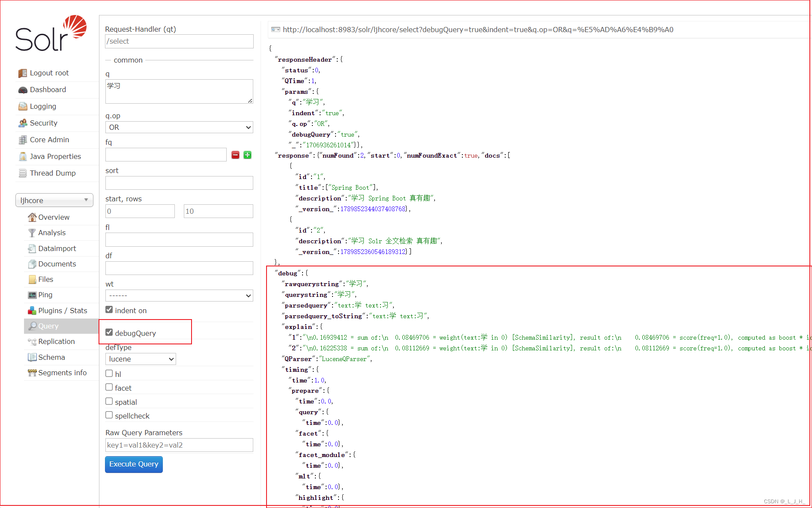Click the Replication icon
This screenshot has height=508, width=812.
click(x=32, y=342)
